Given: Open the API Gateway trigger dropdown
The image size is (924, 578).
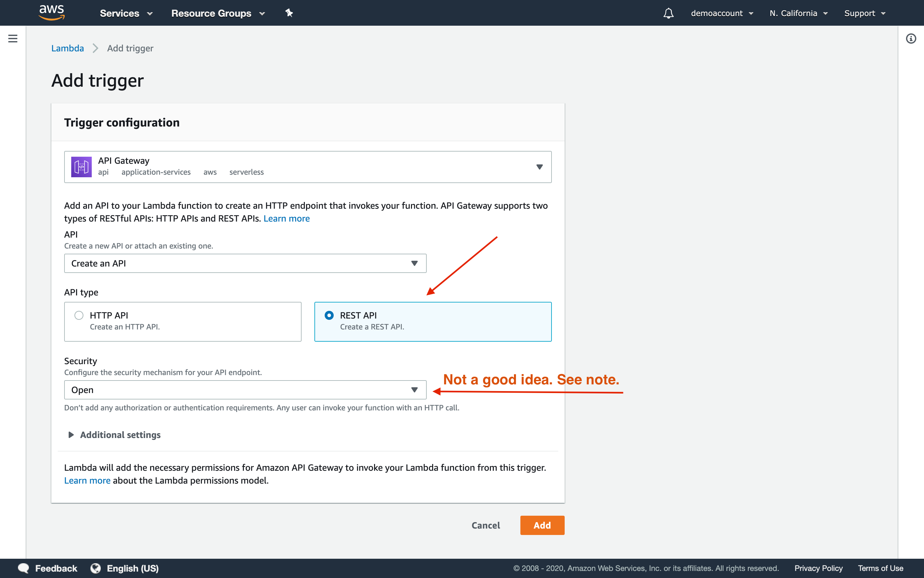Looking at the screenshot, I should point(308,167).
